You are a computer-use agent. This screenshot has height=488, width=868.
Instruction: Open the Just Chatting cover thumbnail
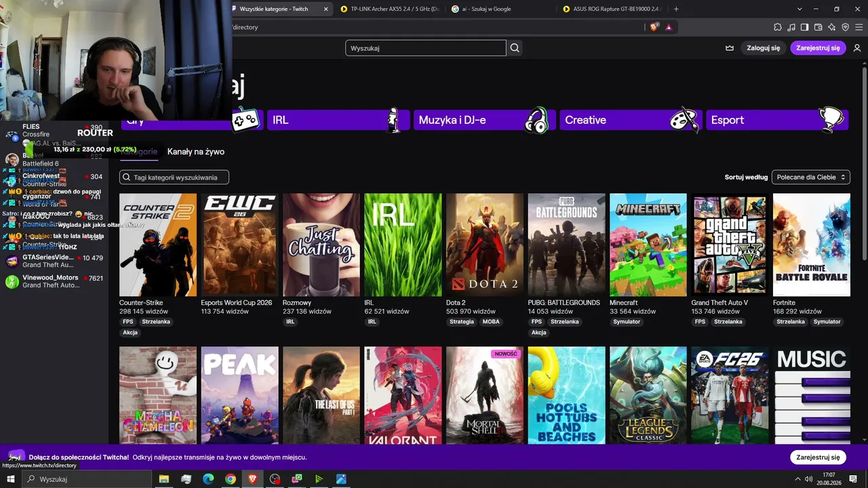coord(321,245)
